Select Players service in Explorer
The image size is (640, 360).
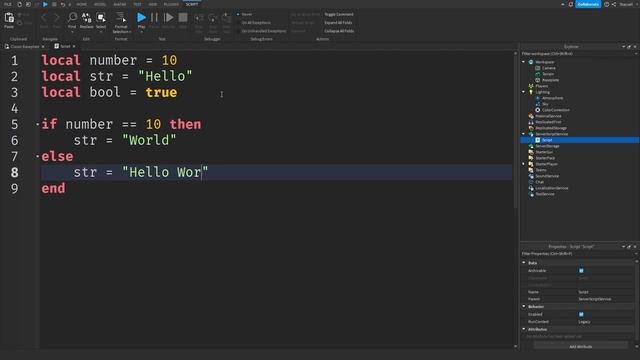click(x=542, y=86)
